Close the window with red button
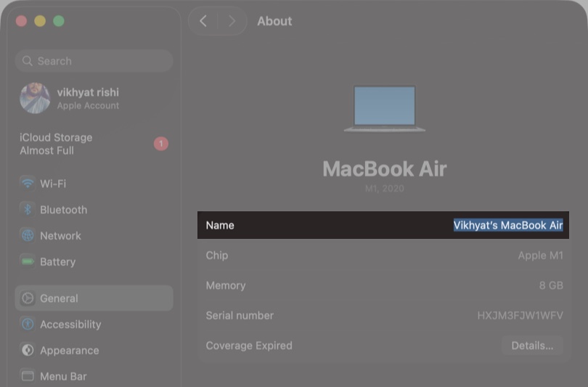The width and height of the screenshot is (588, 387). click(x=21, y=21)
